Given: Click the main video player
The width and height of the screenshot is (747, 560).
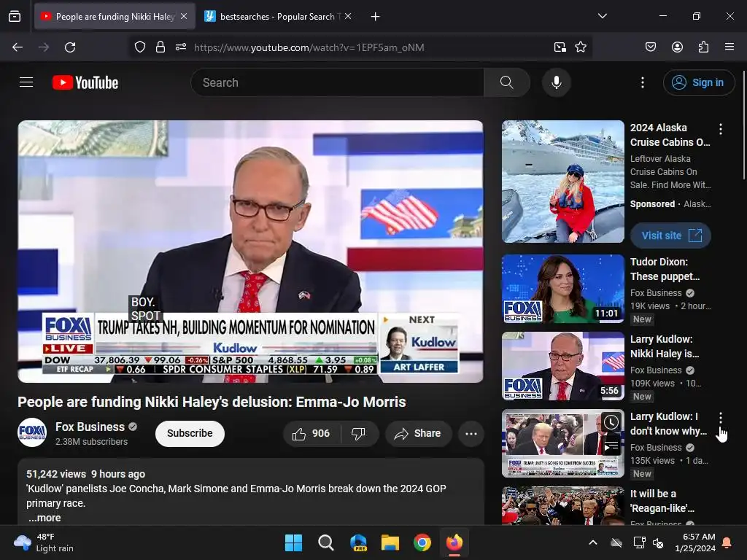Looking at the screenshot, I should point(251,252).
